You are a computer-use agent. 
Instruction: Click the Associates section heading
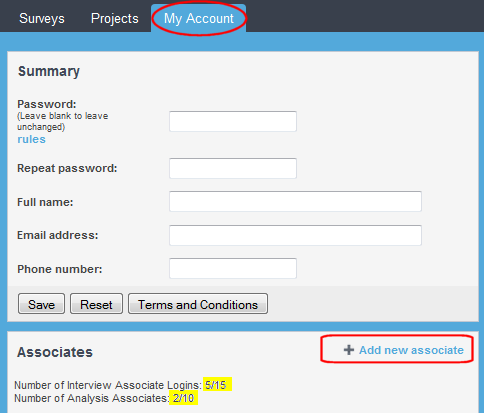55,352
